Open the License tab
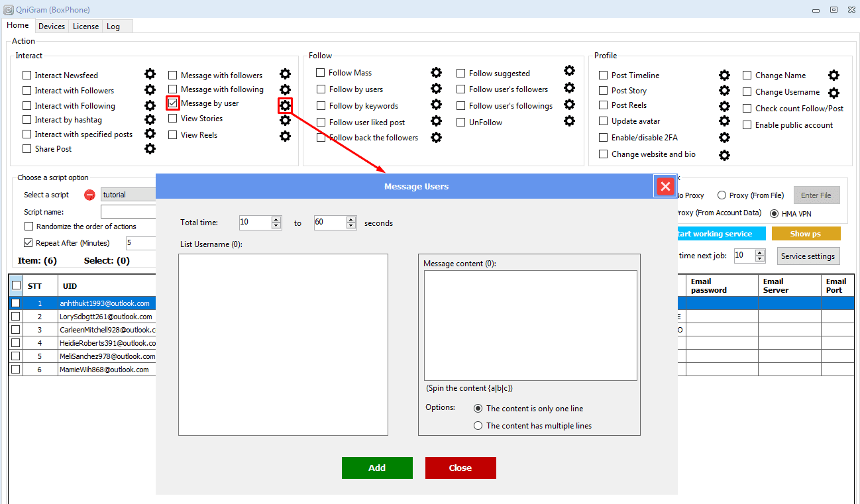 [85, 26]
